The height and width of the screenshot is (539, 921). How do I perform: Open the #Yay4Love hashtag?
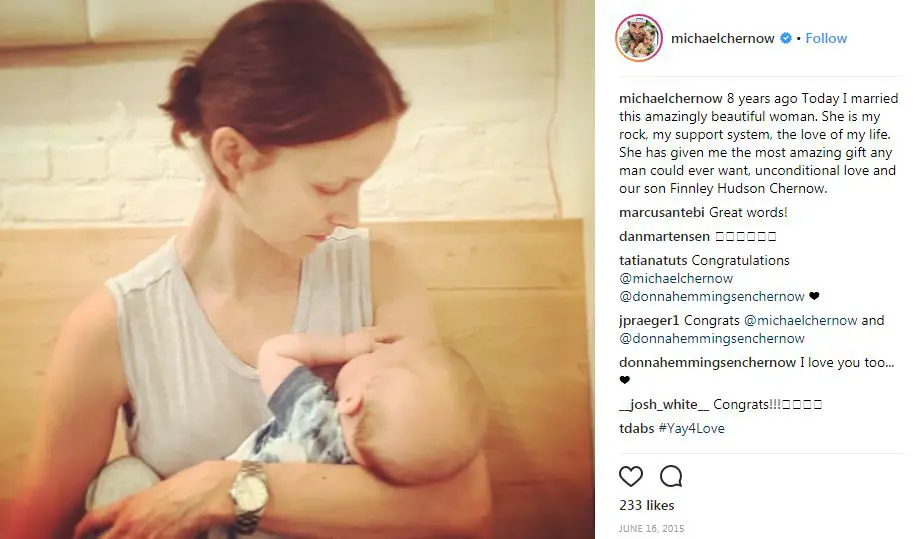(x=691, y=429)
